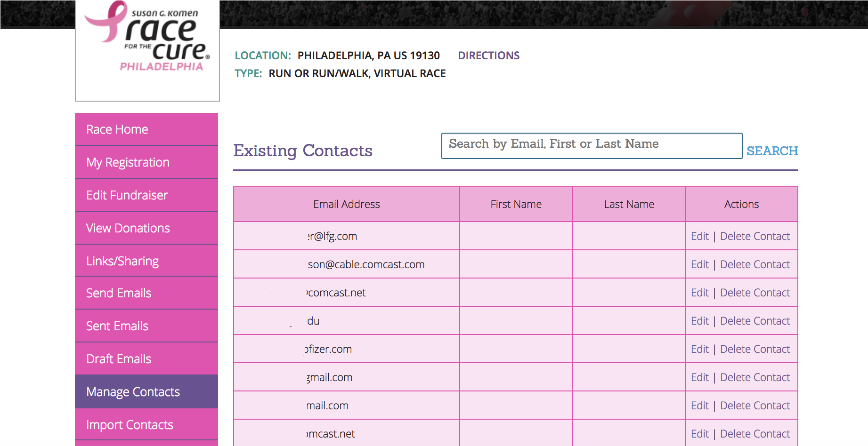
Task: Navigate to Send Emails
Action: click(x=118, y=293)
